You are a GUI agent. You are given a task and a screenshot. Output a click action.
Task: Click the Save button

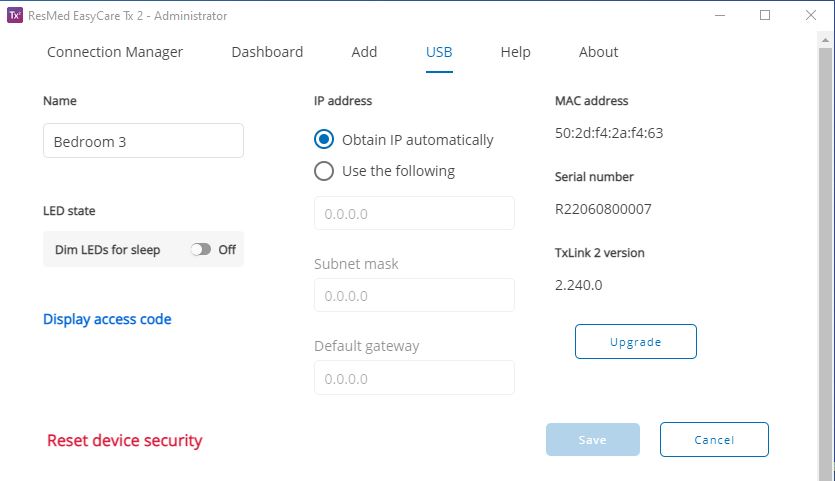[593, 439]
